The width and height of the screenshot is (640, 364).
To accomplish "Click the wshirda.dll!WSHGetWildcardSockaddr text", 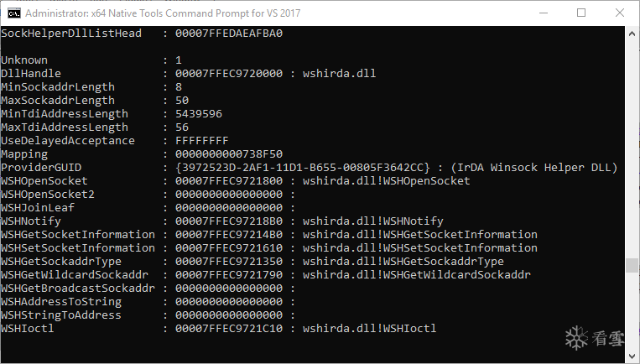I will click(x=416, y=275).
